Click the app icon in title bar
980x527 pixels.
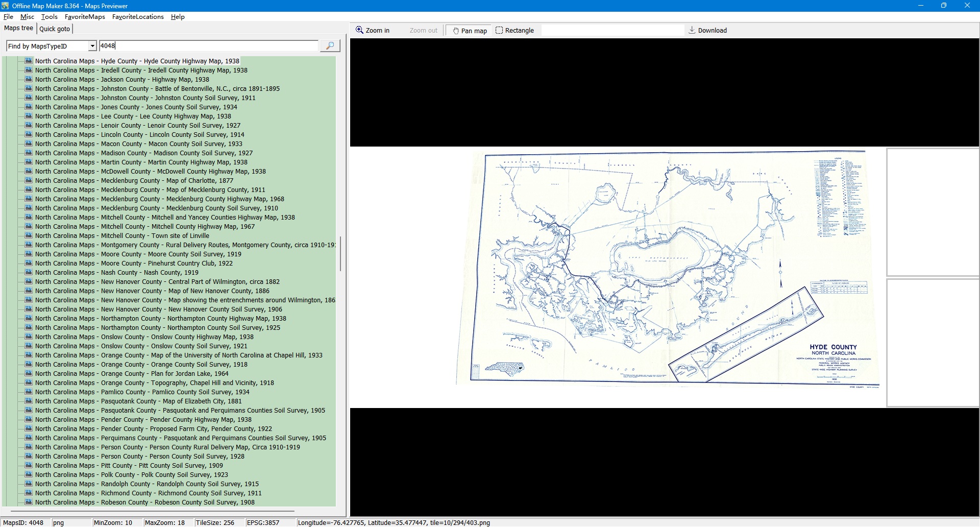point(5,6)
